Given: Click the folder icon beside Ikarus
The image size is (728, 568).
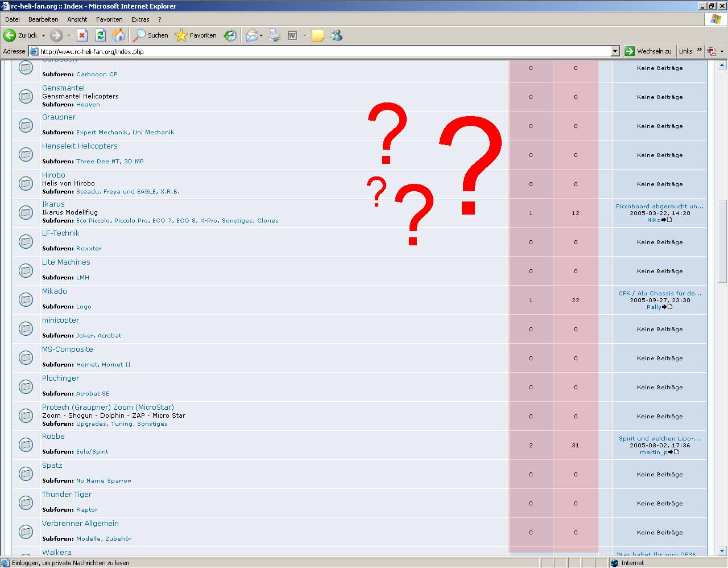Looking at the screenshot, I should [26, 212].
